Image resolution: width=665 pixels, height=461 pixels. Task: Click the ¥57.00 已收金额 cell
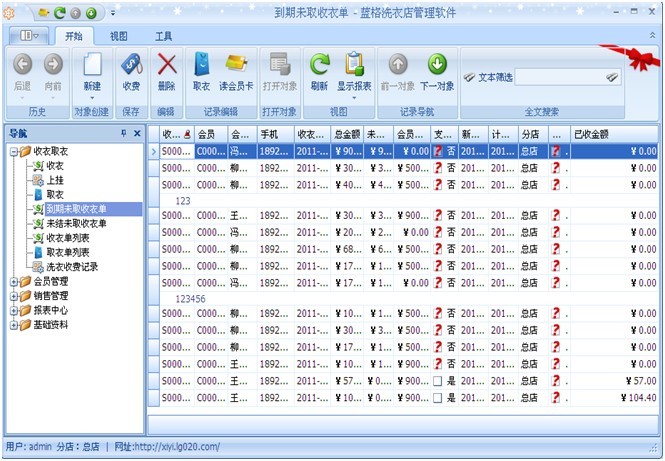pos(614,381)
